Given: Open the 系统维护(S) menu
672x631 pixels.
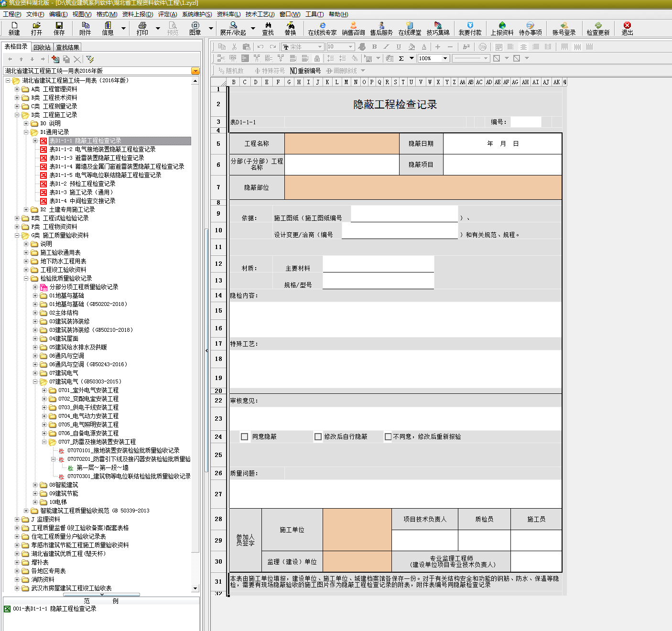Looking at the screenshot, I should (197, 14).
